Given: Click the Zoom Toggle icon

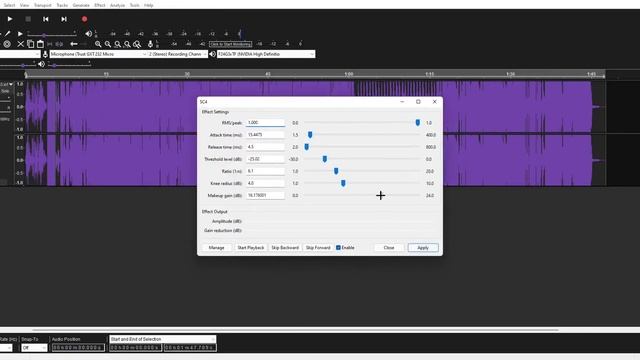Looking at the screenshot, I should 137,44.
